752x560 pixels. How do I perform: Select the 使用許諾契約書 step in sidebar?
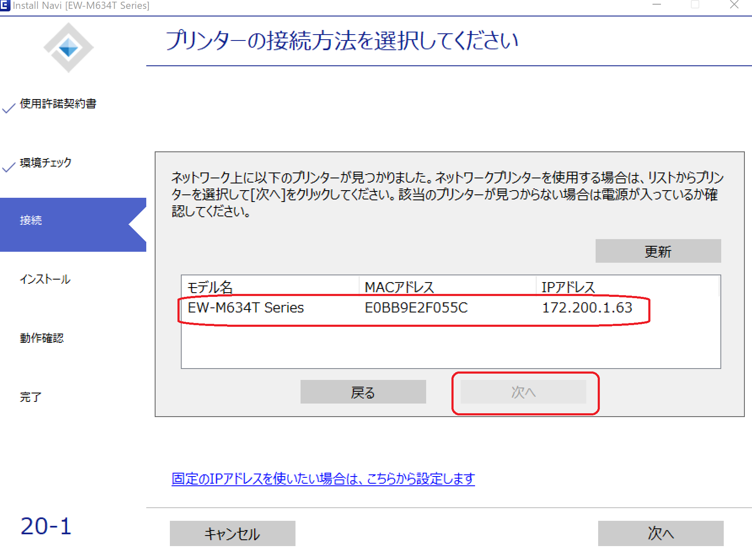click(x=58, y=104)
